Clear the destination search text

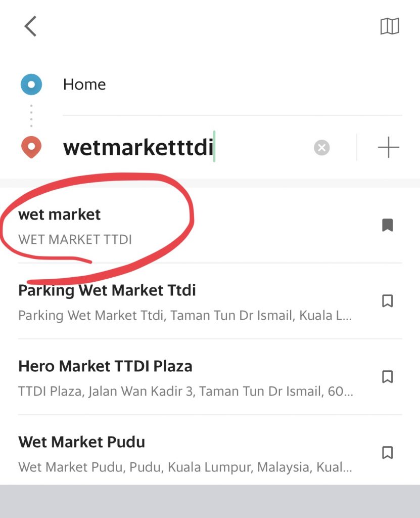(x=321, y=147)
